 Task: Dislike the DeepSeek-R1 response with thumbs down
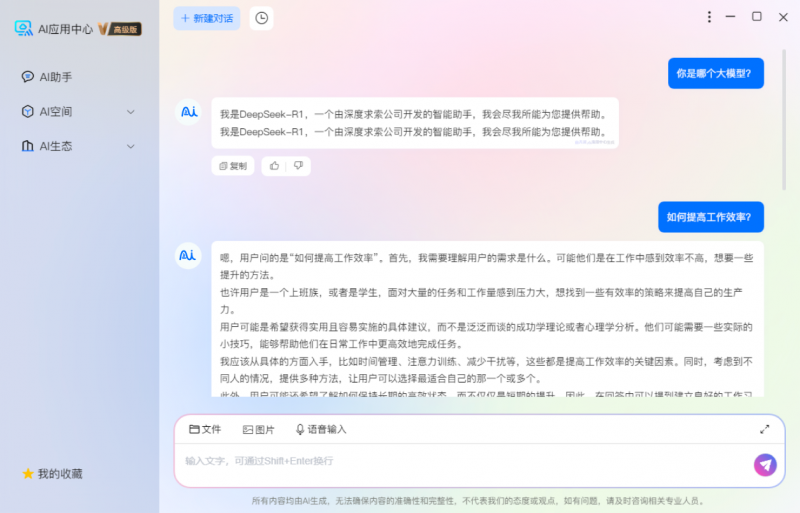[298, 166]
